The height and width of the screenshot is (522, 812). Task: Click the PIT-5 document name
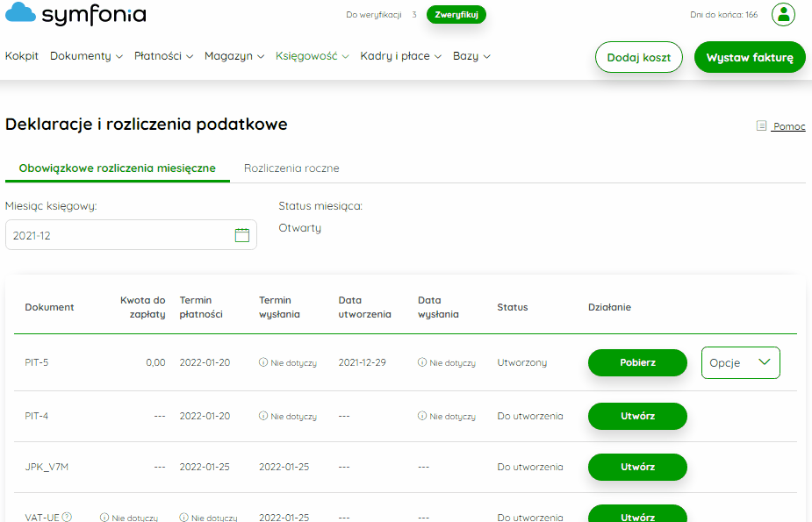(x=37, y=362)
